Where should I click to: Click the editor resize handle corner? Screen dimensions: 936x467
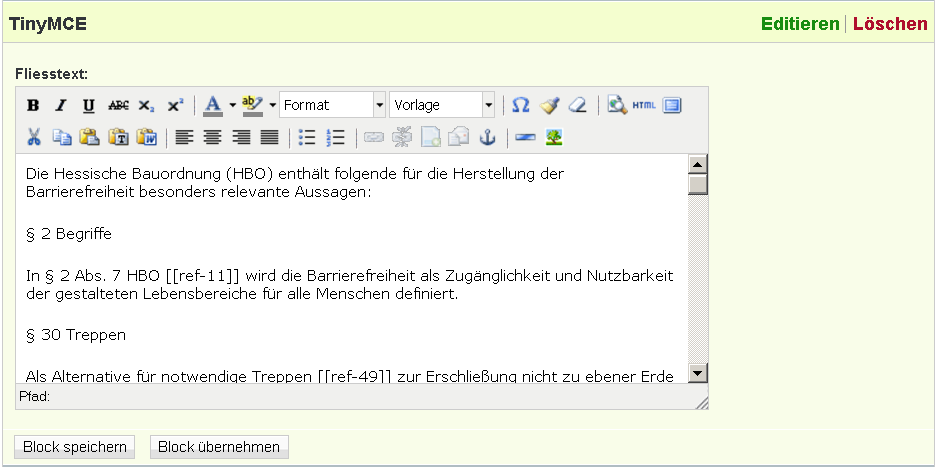point(701,403)
